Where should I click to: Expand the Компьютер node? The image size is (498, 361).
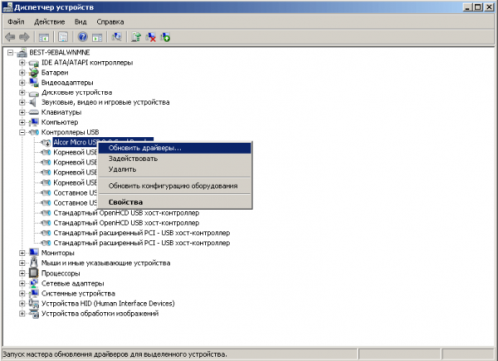(22, 122)
